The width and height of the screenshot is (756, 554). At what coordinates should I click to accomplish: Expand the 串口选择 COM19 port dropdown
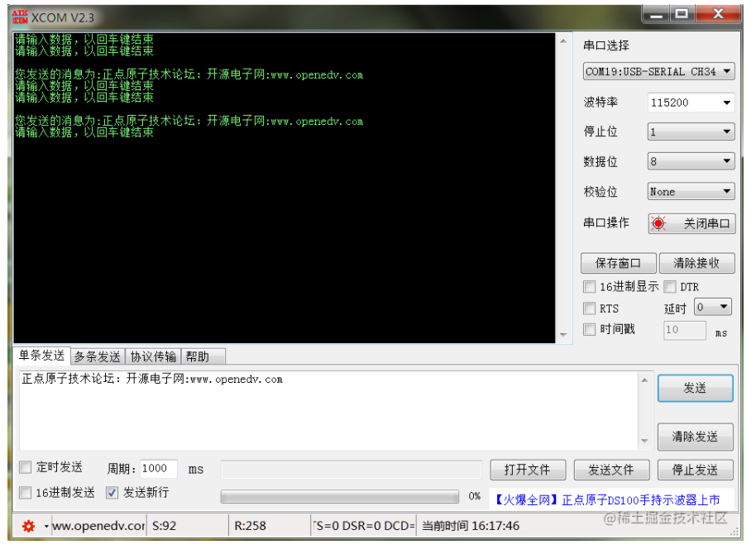click(x=659, y=72)
